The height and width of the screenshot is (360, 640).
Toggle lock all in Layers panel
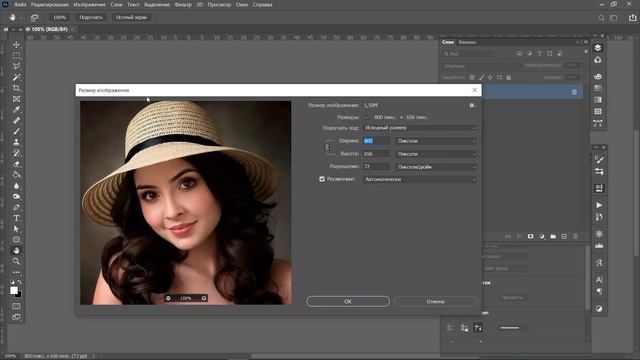tap(509, 77)
